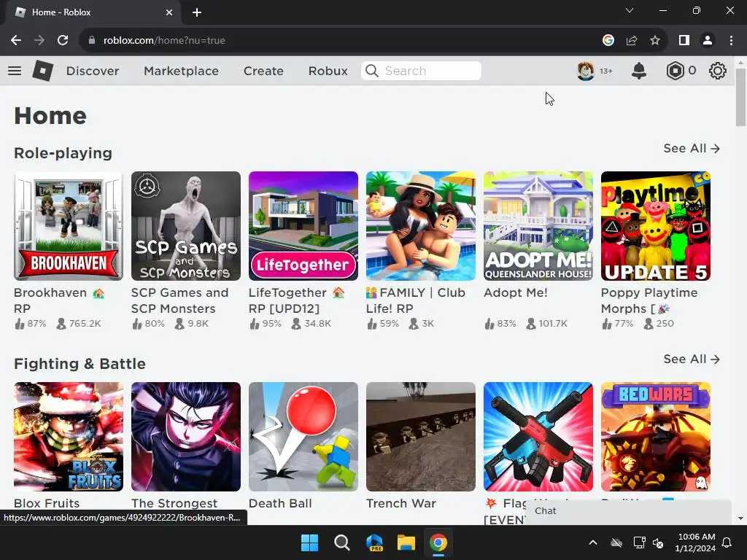The image size is (747, 560).
Task: Click the browser address bar URL
Action: 164,41
